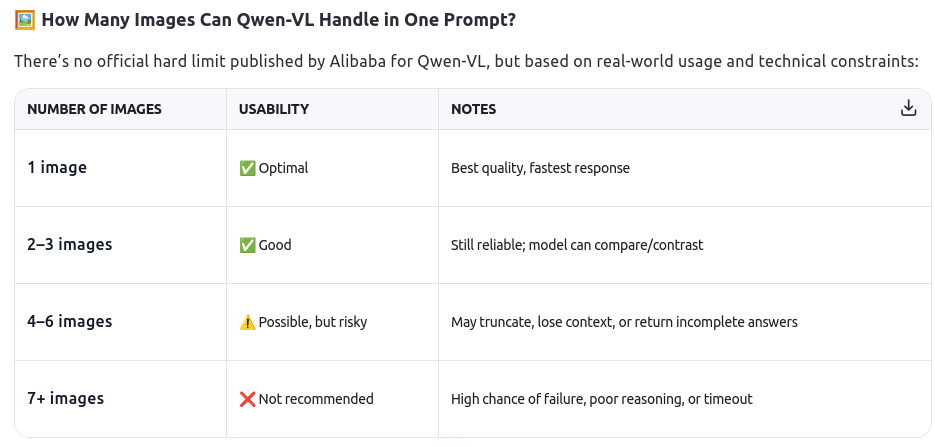Image resolution: width=935 pixels, height=447 pixels.
Task: Click the "1 image" row label
Action: click(x=57, y=168)
